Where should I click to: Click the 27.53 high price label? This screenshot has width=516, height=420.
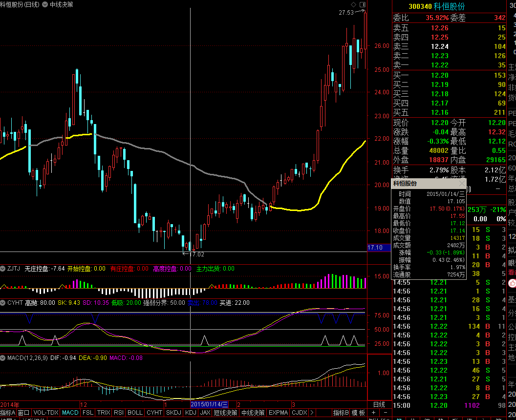[x=346, y=13]
